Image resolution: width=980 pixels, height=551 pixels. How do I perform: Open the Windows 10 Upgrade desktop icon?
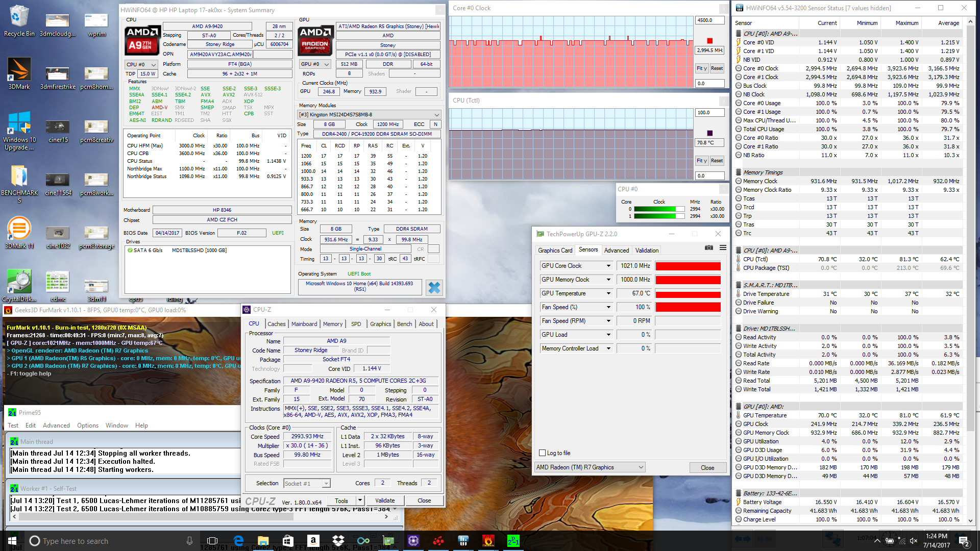click(x=19, y=131)
